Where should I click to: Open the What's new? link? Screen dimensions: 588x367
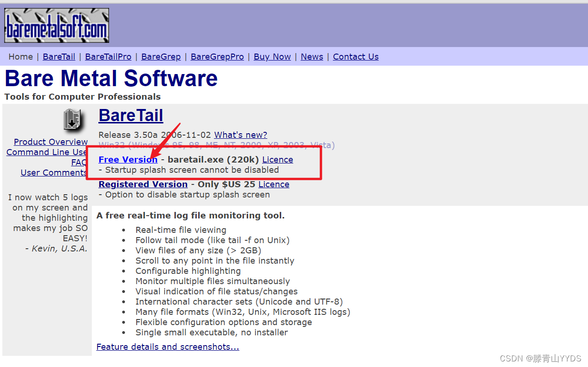241,135
